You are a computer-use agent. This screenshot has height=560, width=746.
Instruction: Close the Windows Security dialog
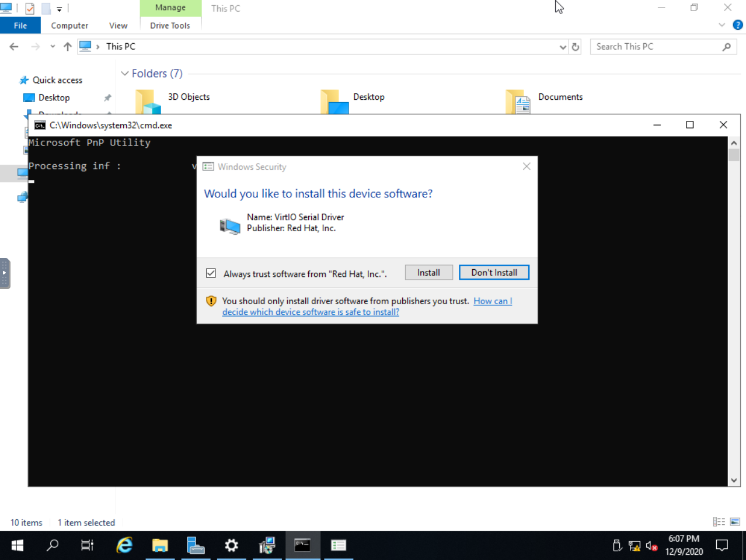point(527,166)
